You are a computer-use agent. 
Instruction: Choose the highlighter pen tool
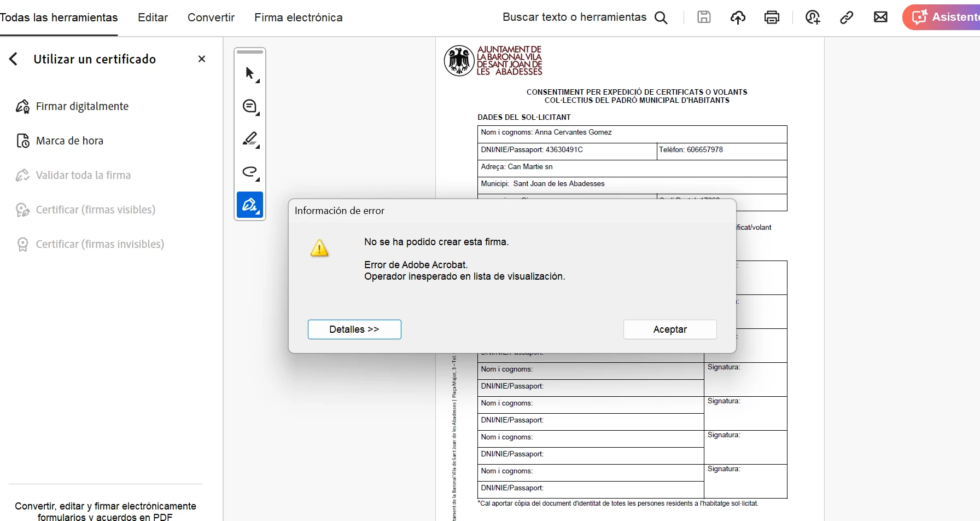(250, 139)
